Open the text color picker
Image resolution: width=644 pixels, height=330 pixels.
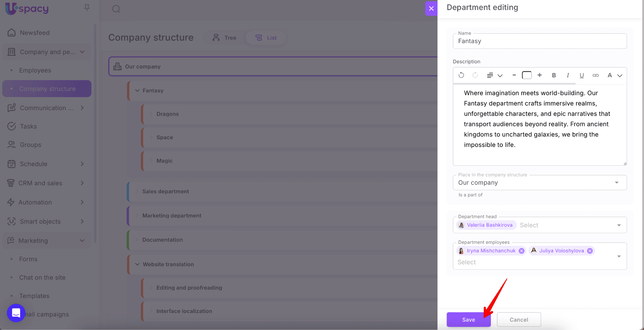tap(614, 75)
